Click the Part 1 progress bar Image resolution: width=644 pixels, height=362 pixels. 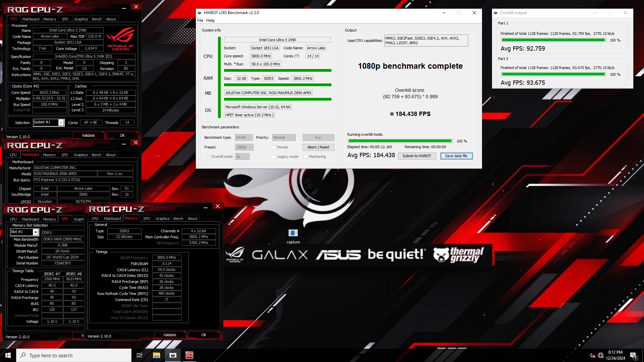(553, 40)
